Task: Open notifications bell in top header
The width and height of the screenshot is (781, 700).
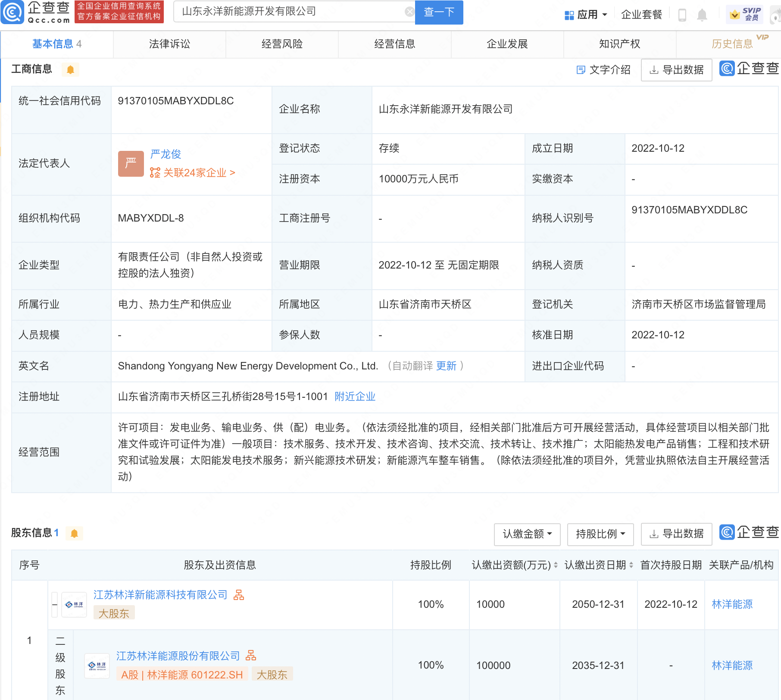Action: click(702, 15)
